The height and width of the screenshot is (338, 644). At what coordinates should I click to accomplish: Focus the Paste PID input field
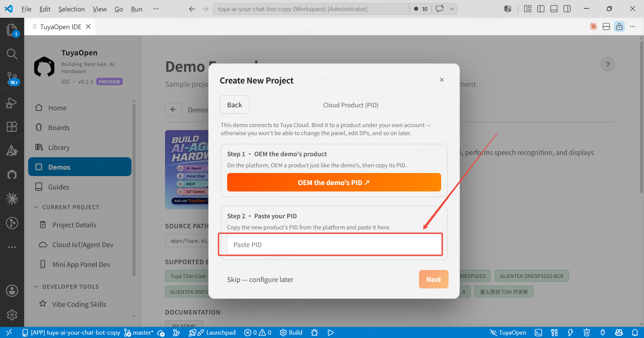[x=334, y=245]
